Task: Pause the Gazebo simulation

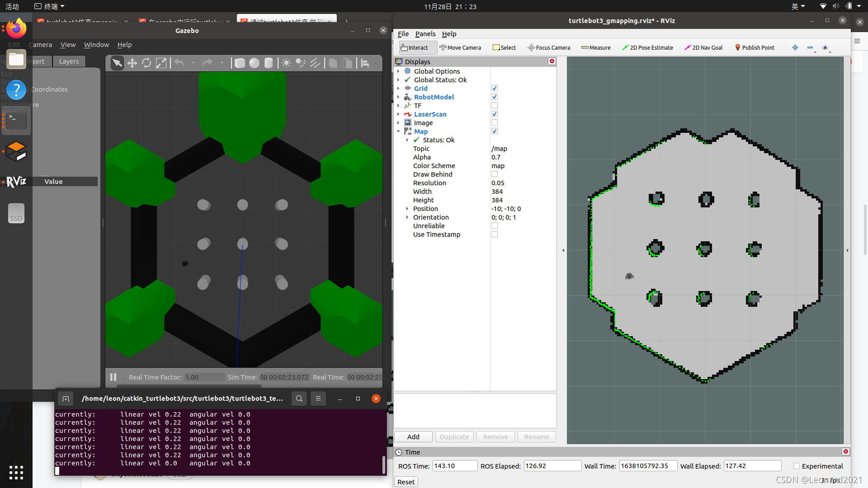Action: tap(113, 377)
